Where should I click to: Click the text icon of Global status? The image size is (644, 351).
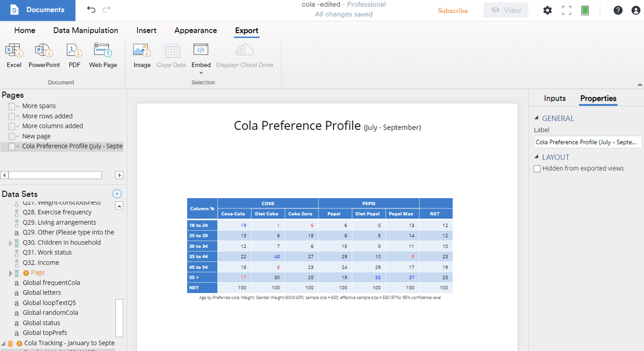[16, 323]
